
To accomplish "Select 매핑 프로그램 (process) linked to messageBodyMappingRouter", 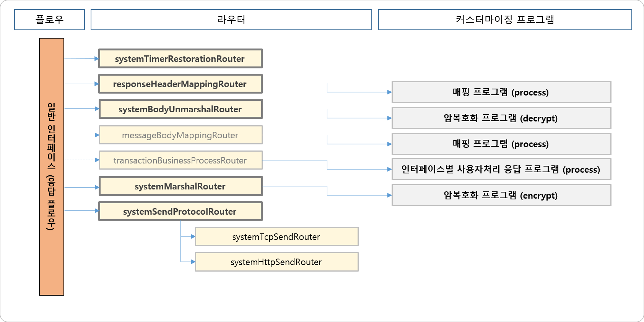I will pyautogui.click(x=501, y=144).
